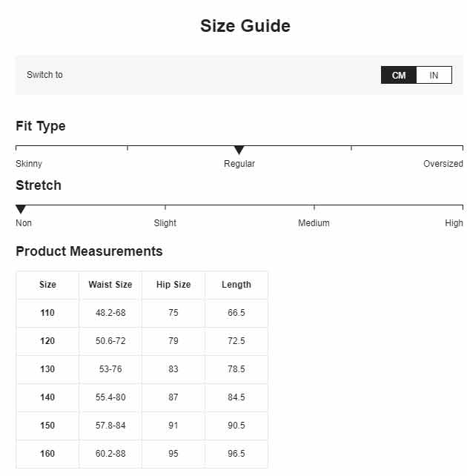Click the Oversized fit label

(443, 164)
